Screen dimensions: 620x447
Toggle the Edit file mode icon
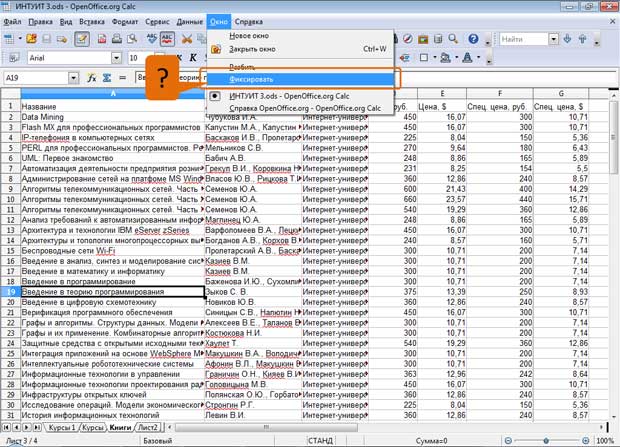[82, 39]
